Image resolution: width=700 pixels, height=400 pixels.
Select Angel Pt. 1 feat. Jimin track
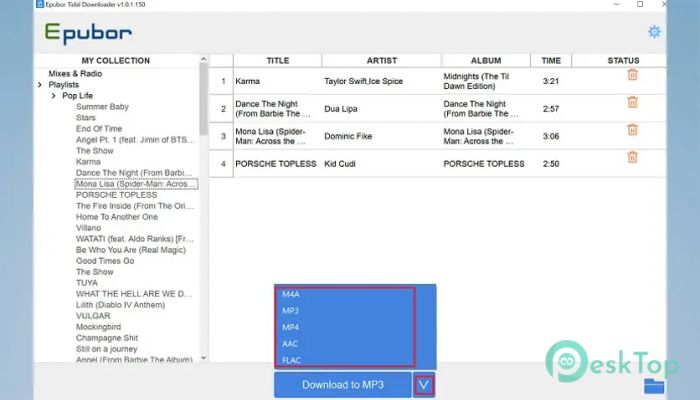(135, 140)
